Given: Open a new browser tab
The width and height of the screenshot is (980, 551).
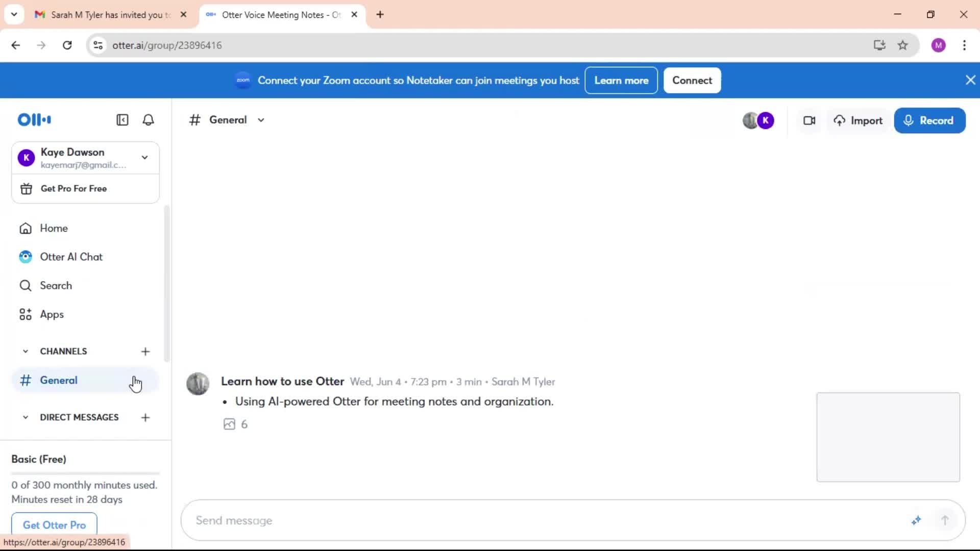Looking at the screenshot, I should coord(380,15).
